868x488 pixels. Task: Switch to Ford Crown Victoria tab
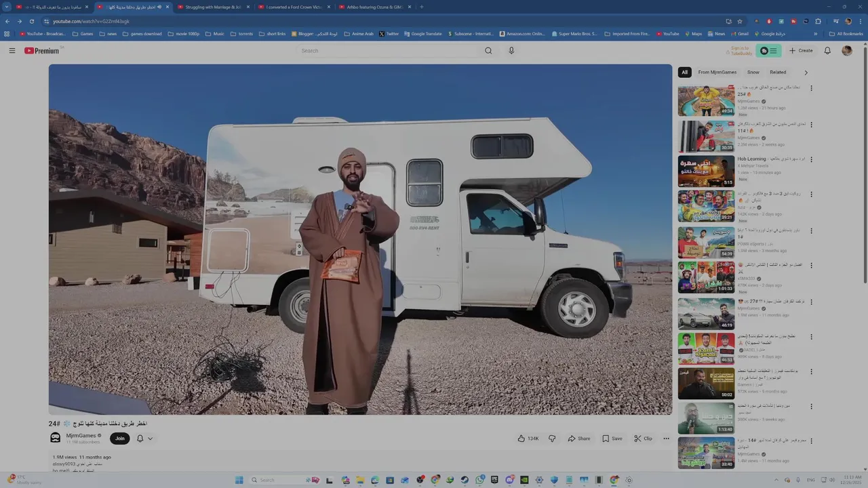(294, 7)
